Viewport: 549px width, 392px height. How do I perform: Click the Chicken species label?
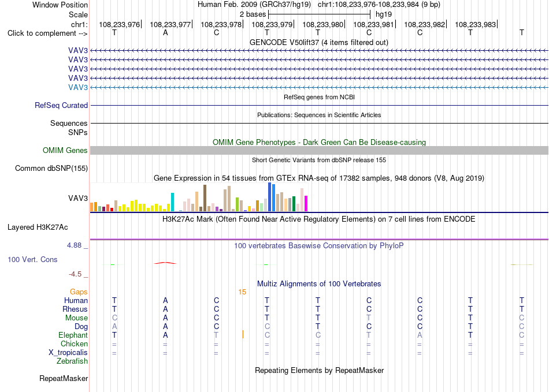[x=74, y=344]
